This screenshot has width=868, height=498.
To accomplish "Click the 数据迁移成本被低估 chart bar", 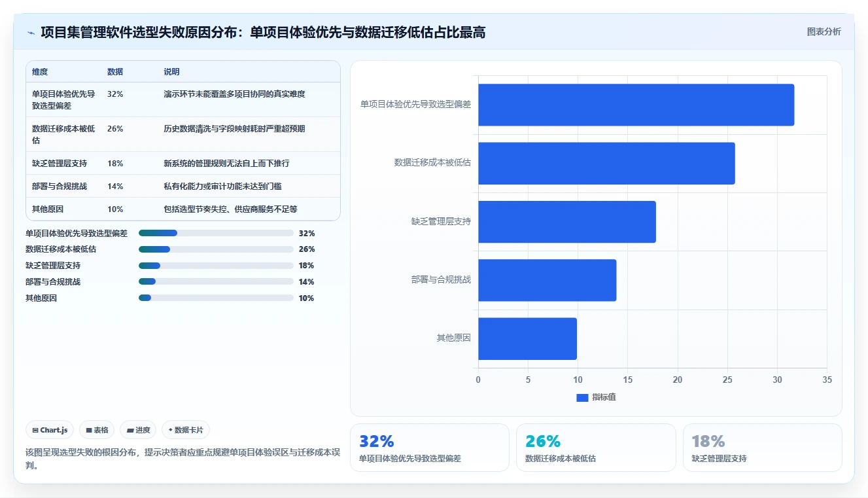I will (606, 163).
